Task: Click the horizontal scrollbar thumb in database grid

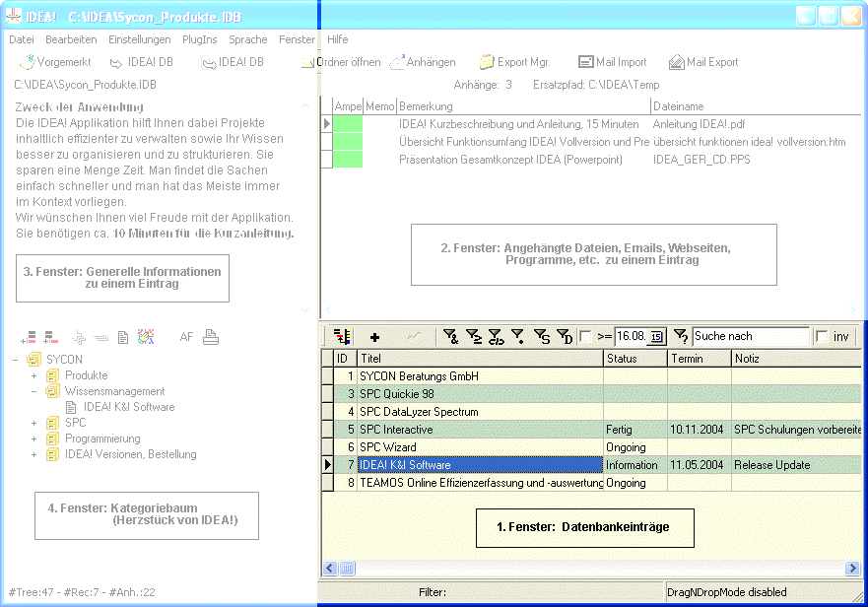Action: (347, 569)
